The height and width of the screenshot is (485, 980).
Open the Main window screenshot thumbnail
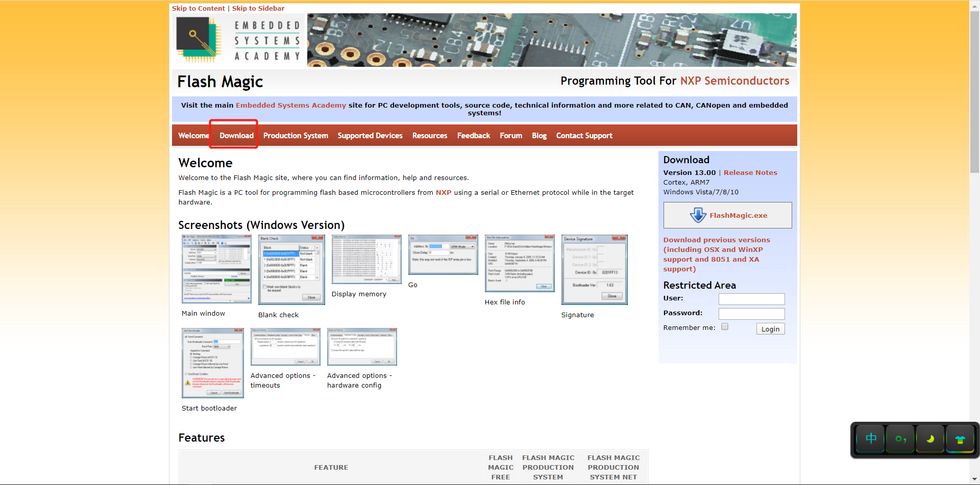point(216,269)
